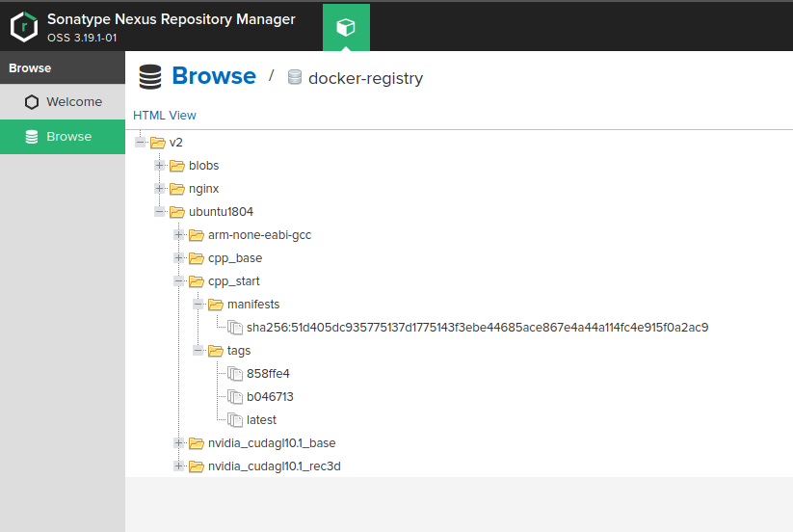
Task: Select the Browse sidebar menu item
Action: pos(68,137)
